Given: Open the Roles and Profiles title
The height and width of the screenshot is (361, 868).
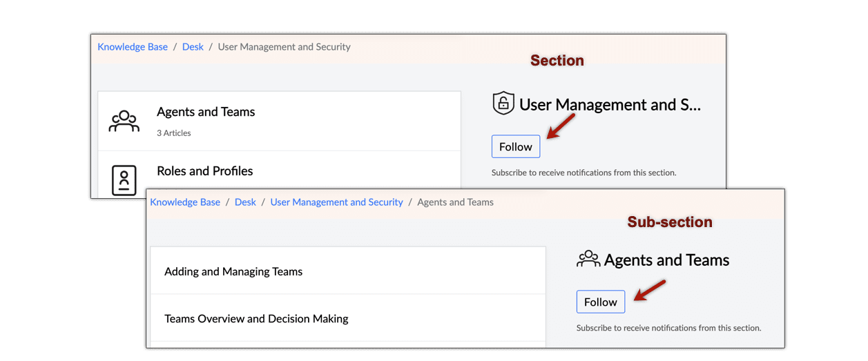Looking at the screenshot, I should tap(205, 171).
